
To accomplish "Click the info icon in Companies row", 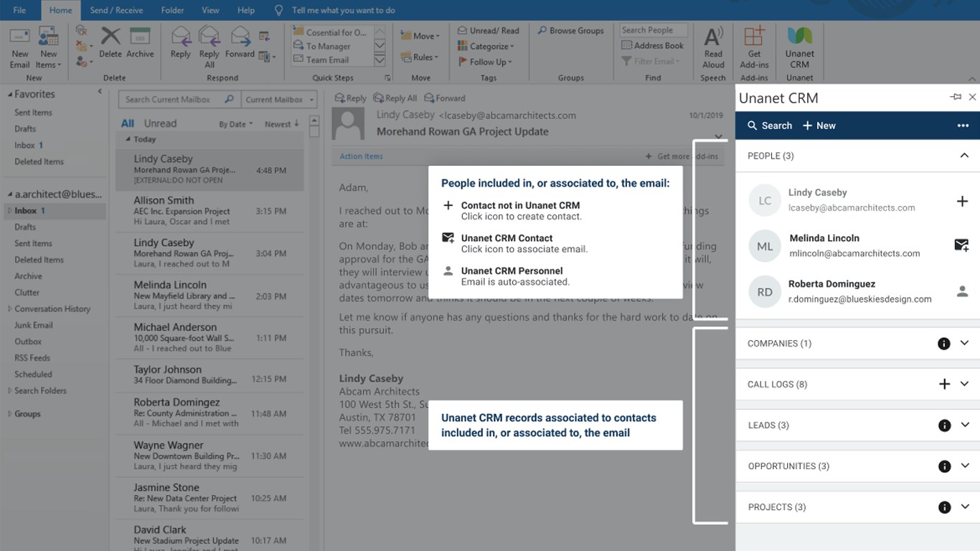I will [x=944, y=344].
